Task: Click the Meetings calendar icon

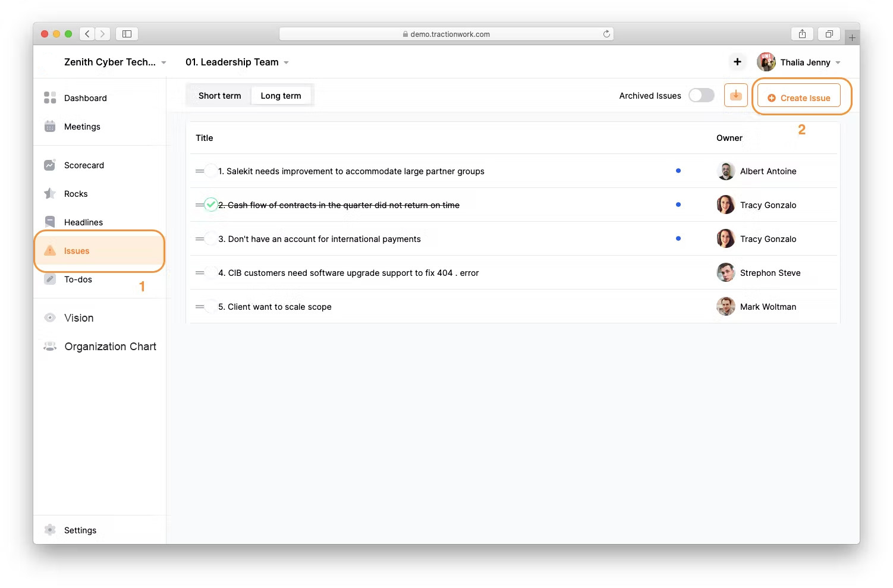Action: 50,126
